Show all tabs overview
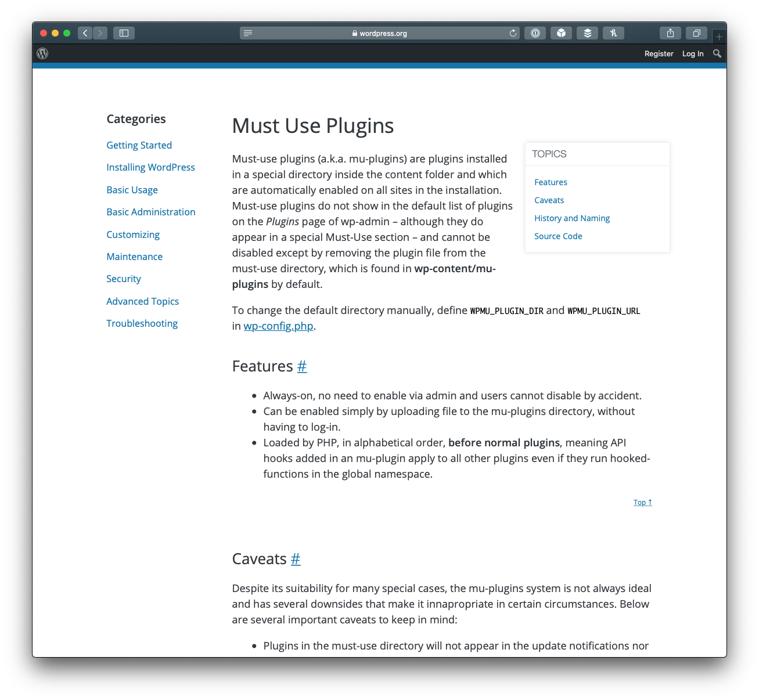The image size is (759, 700). [696, 33]
